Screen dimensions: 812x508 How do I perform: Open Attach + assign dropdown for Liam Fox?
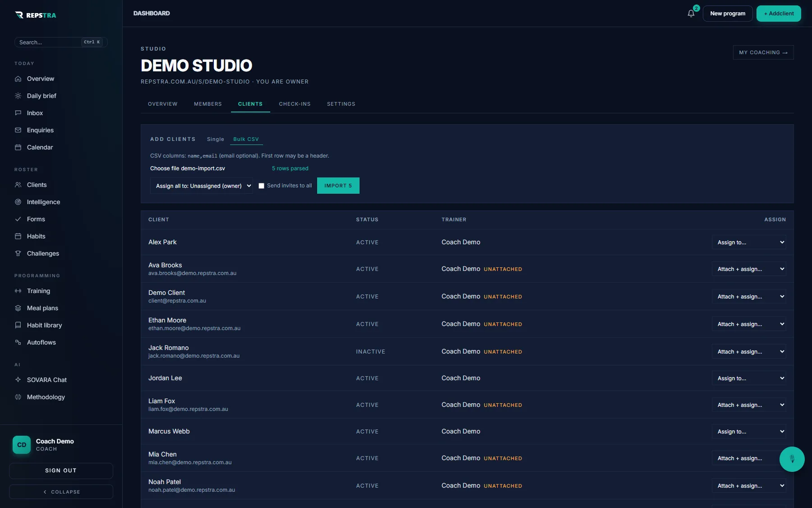(749, 405)
